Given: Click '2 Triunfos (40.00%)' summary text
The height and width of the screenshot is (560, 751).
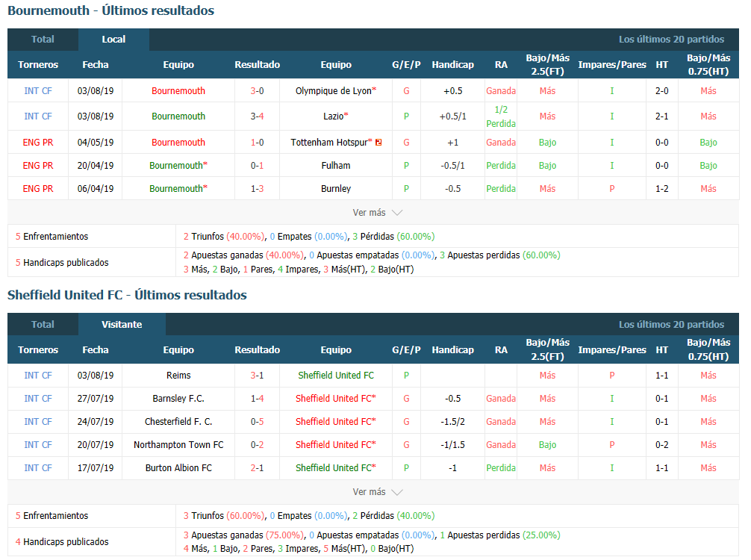Looking at the screenshot, I should tap(224, 237).
